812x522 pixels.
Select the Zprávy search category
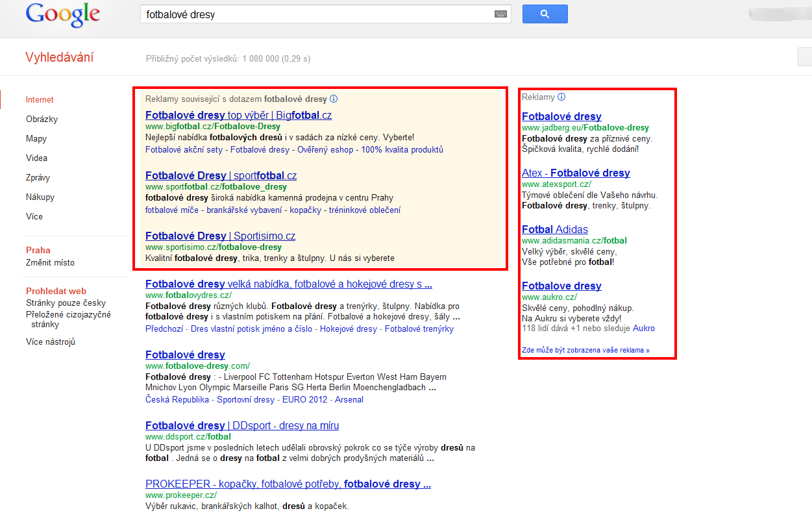38,178
